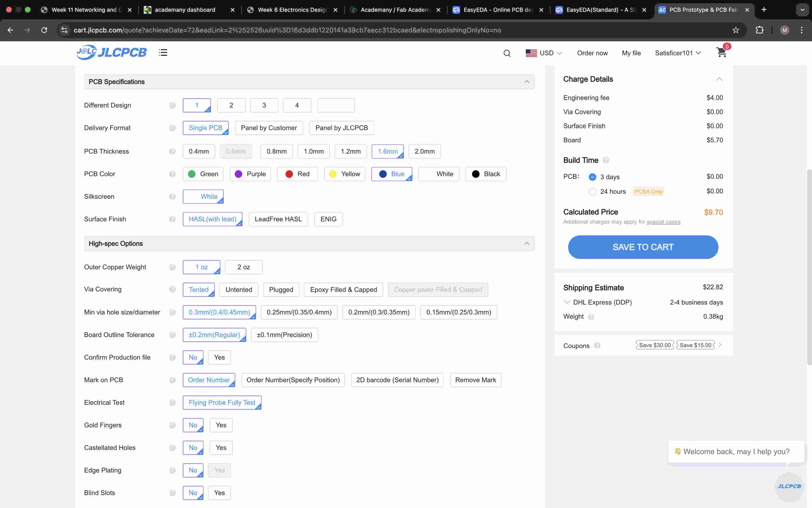Click help icon next to Electrical Test
This screenshot has width=812, height=508.
pos(172,402)
